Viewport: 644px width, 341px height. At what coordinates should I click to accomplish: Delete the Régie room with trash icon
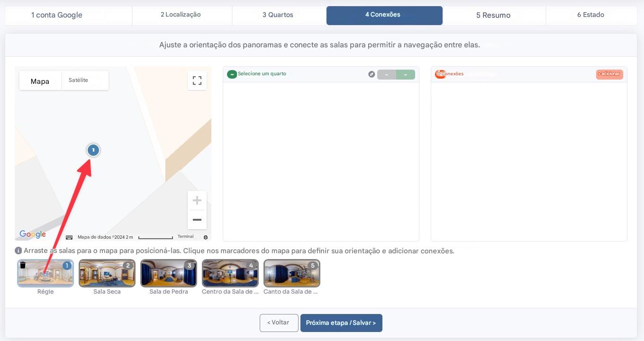(x=23, y=266)
